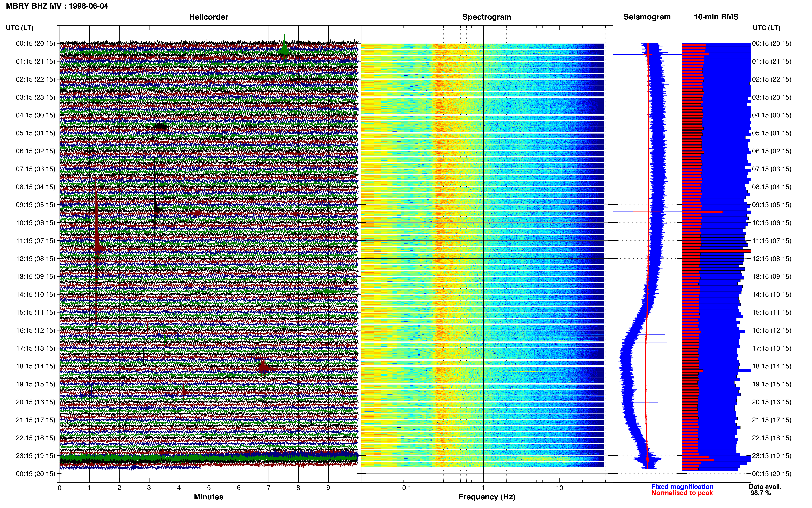Click the '1' frequency tick label
The image size is (812, 508).
point(483,488)
